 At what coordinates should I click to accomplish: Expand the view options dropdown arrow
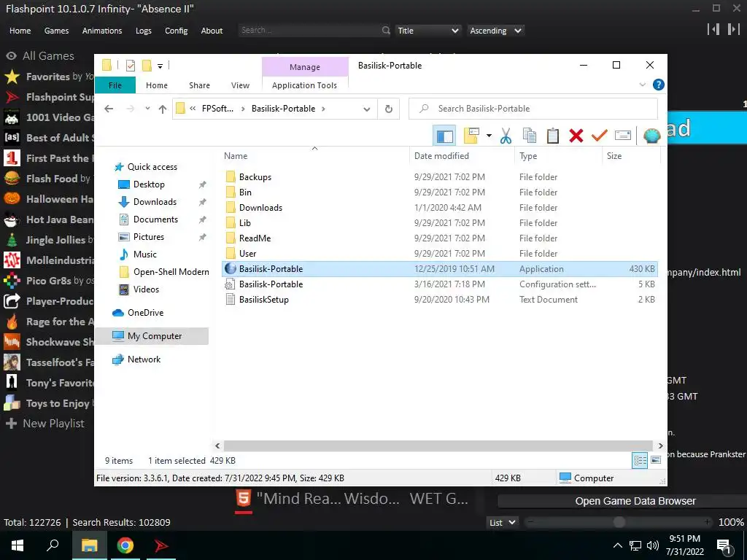489,136
